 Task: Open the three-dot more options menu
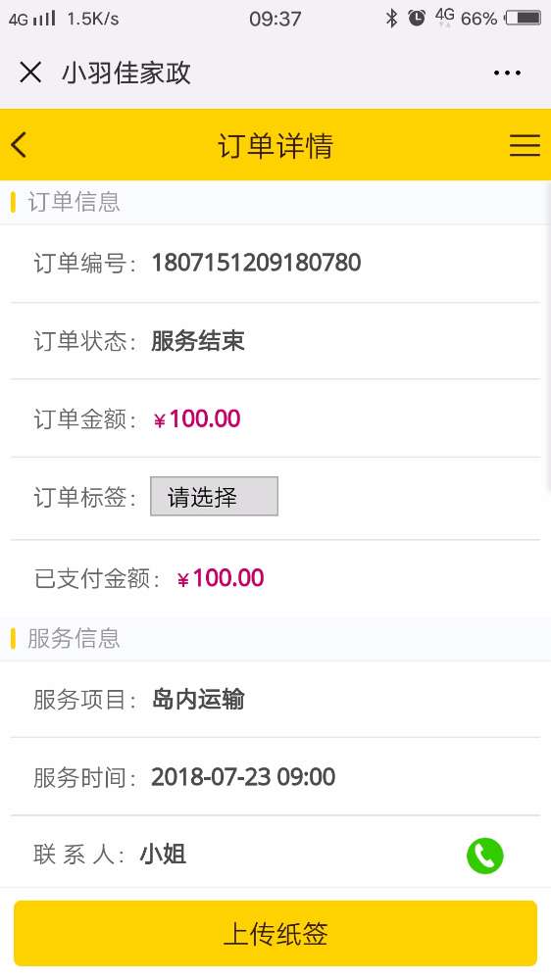pyautogui.click(x=507, y=73)
